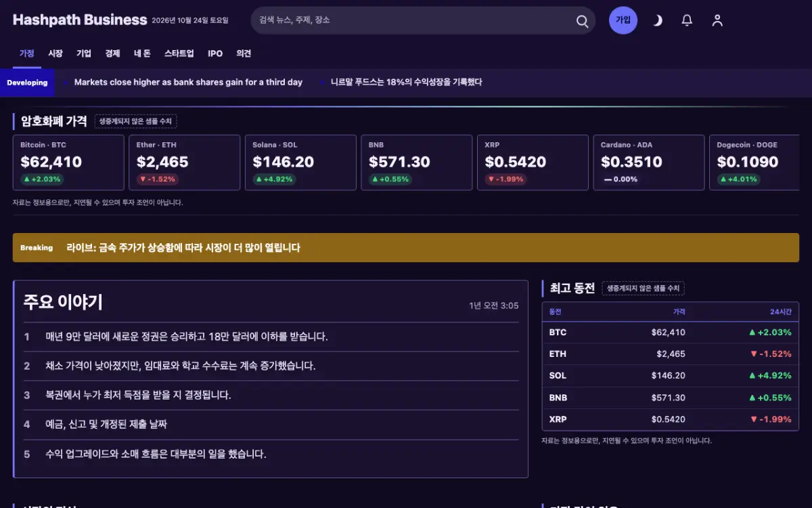Open the Cardano ADA price card
812x508 pixels.
[649, 163]
